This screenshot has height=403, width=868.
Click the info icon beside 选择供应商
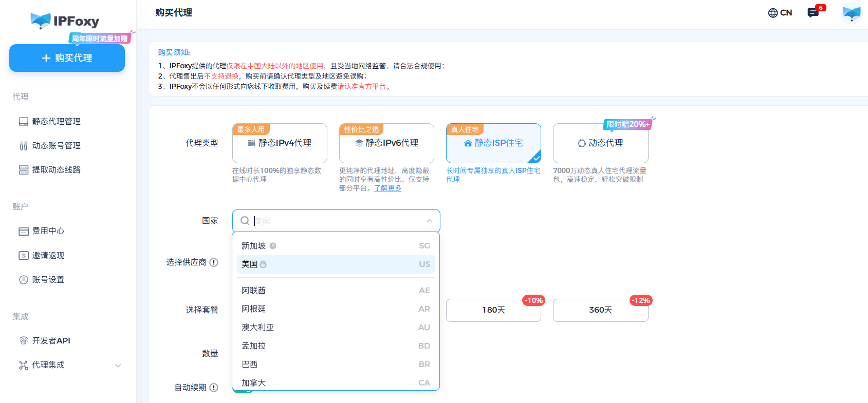click(x=214, y=262)
